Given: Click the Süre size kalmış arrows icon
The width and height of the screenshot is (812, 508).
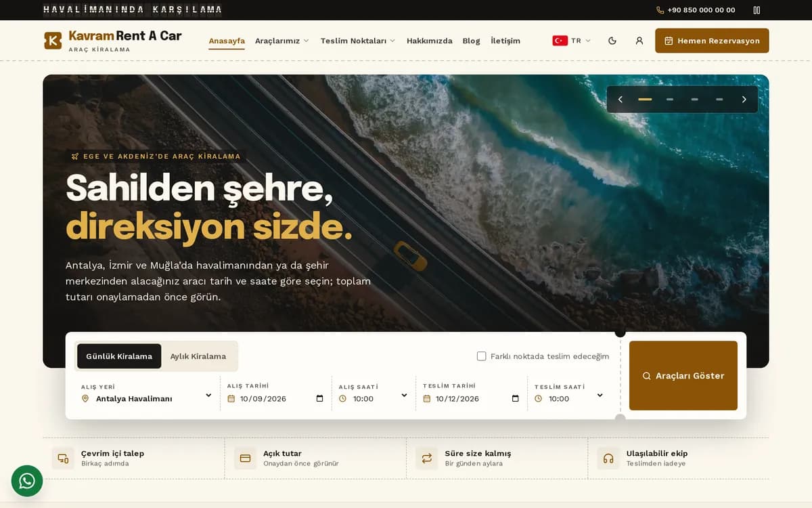Looking at the screenshot, I should (x=426, y=459).
